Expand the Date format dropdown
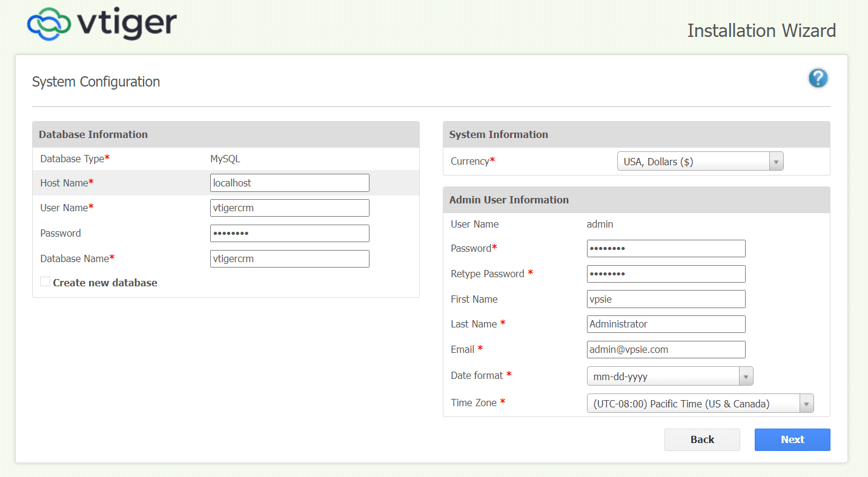 tap(670, 376)
